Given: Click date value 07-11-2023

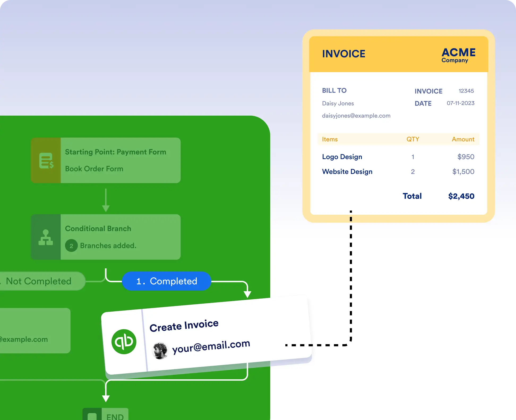Looking at the screenshot, I should coord(461,103).
